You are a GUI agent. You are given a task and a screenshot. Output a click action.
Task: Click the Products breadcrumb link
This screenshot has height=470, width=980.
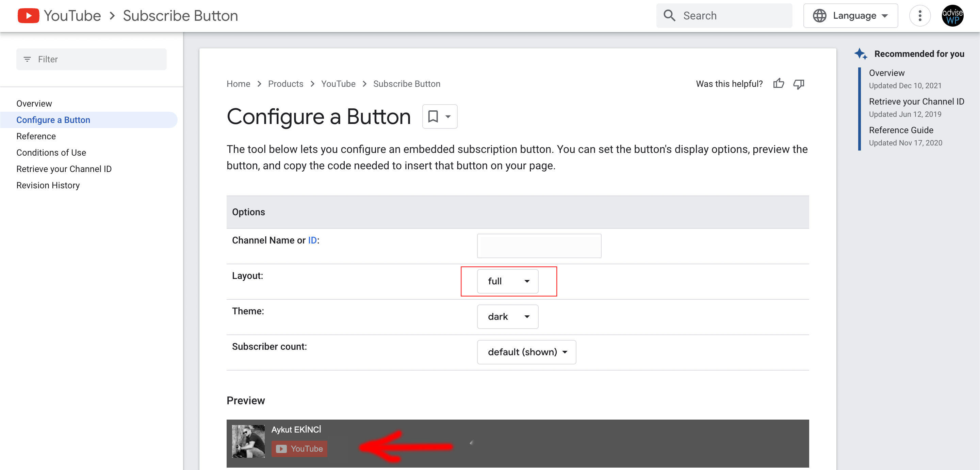(x=285, y=84)
